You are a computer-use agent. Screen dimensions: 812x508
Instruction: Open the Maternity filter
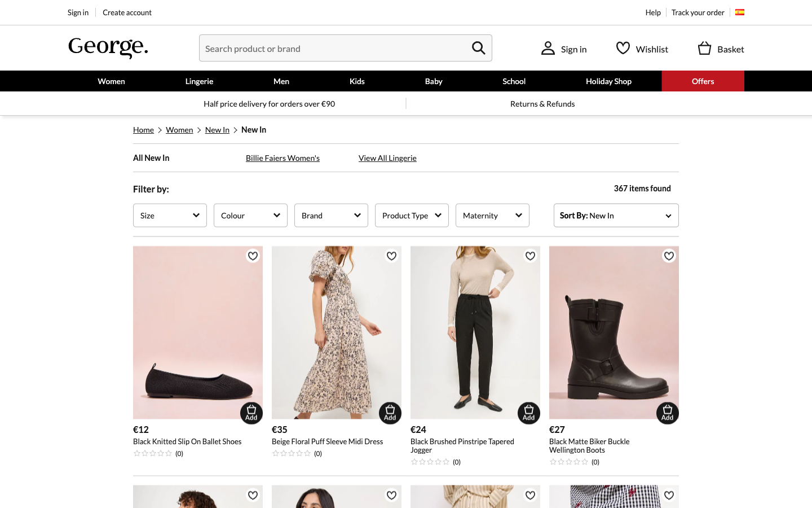(x=492, y=215)
